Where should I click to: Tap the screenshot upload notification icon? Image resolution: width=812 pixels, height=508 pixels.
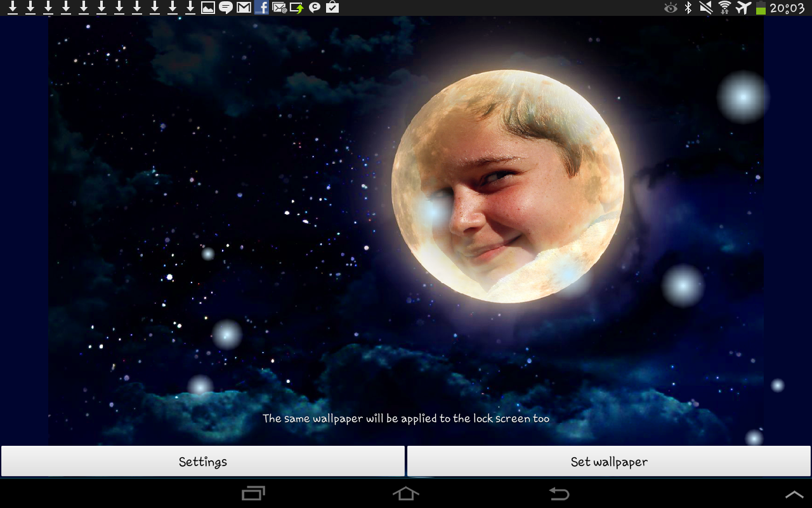(297, 8)
